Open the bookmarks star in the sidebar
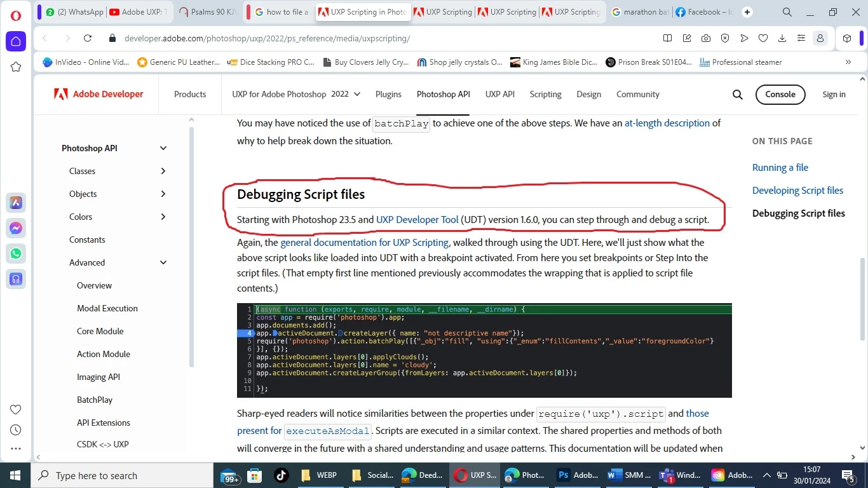 [x=16, y=67]
